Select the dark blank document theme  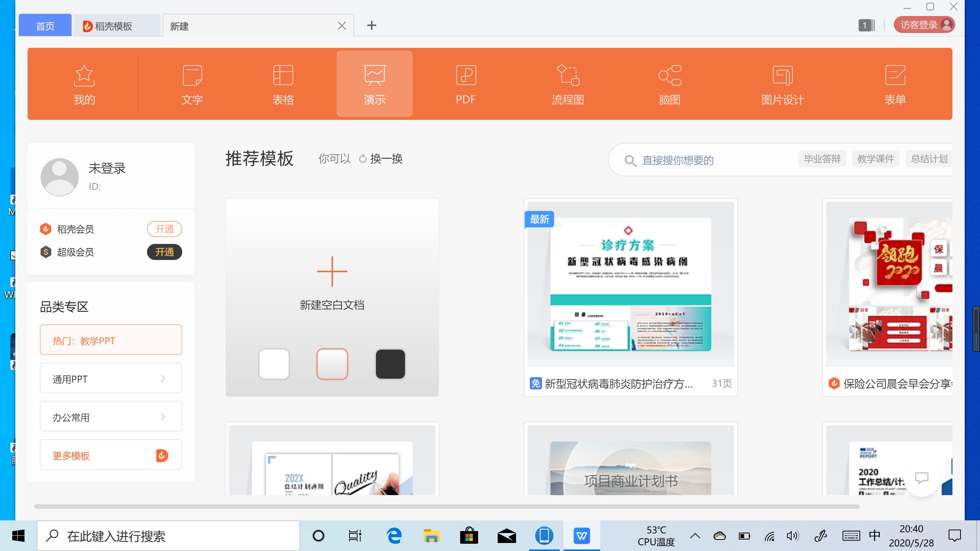tap(390, 364)
